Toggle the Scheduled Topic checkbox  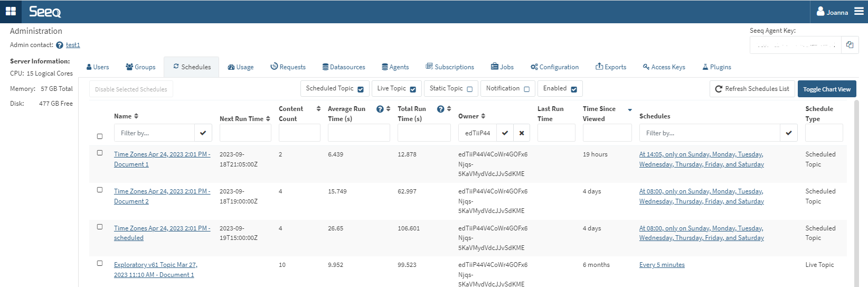pyautogui.click(x=361, y=89)
